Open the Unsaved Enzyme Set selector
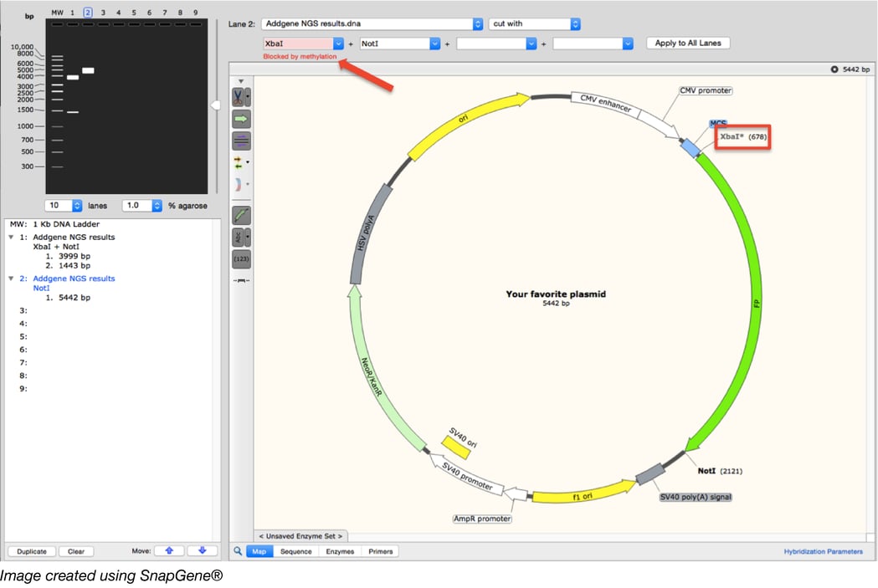Screen dimensions: 878x588 pyautogui.click(x=300, y=536)
